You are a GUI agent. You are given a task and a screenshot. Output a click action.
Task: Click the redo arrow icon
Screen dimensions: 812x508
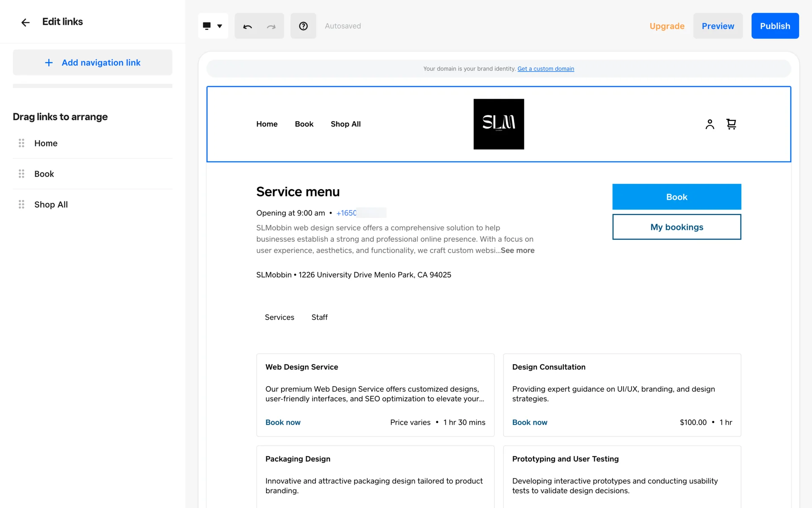tap(271, 26)
